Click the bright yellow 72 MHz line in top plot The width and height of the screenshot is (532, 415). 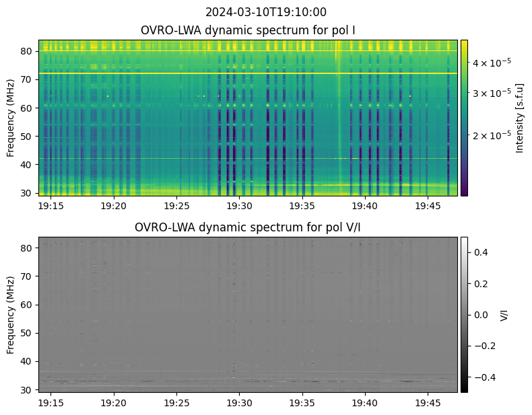point(248,73)
